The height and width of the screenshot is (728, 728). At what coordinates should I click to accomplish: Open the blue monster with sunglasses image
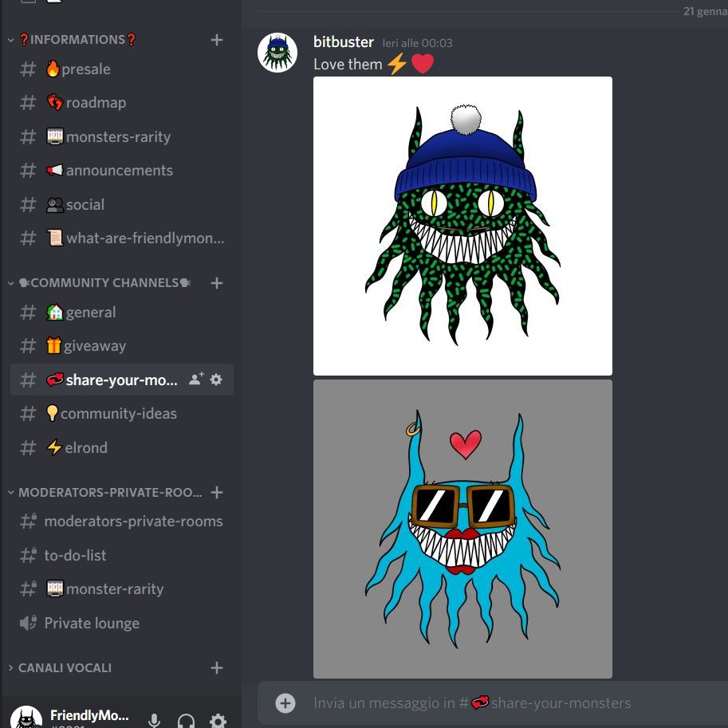pos(462,529)
